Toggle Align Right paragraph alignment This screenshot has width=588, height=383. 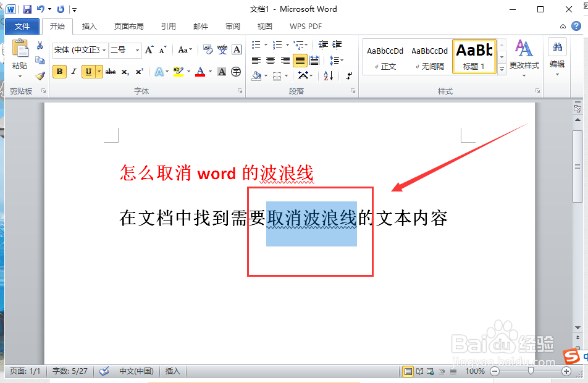285,61
